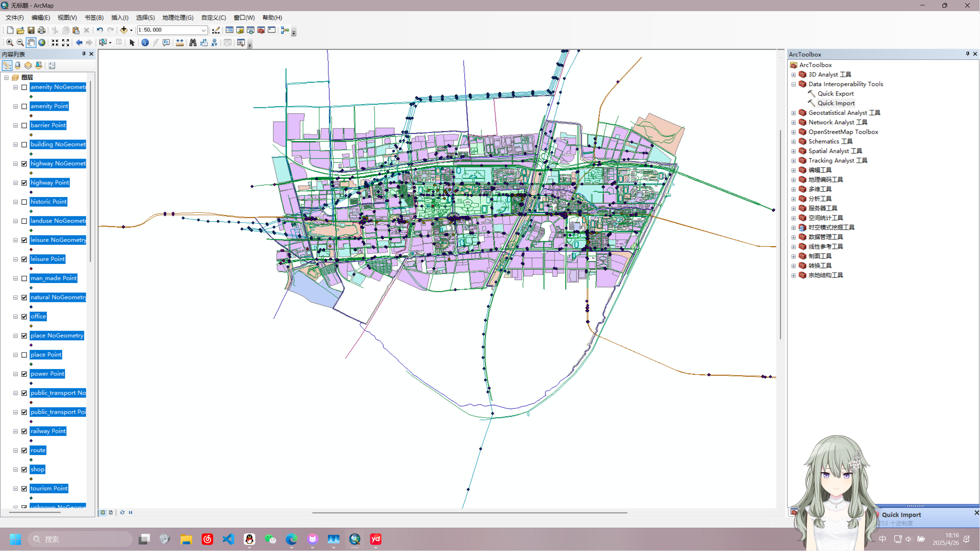Open the Python window icon
This screenshot has width=980, height=551.
272,30
